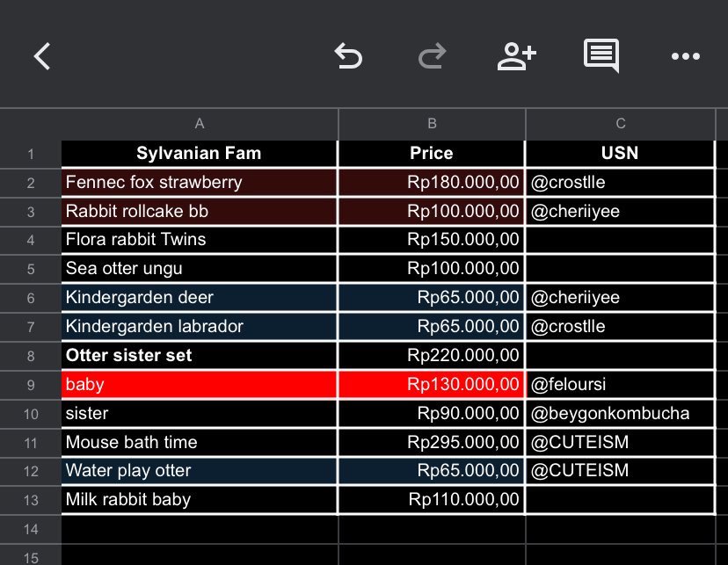The height and width of the screenshot is (565, 728).
Task: Click '@cheriiyee' in Kindergarden deer row
Action: (620, 297)
